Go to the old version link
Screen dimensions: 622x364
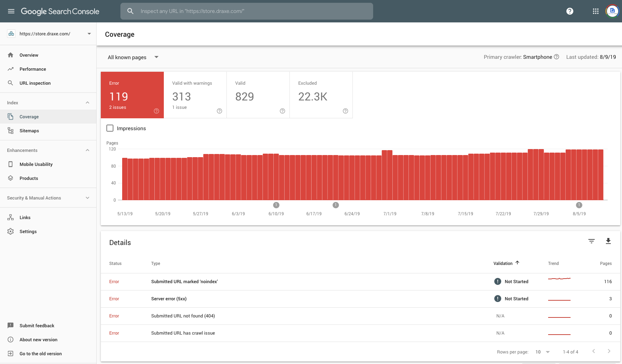[41, 354]
